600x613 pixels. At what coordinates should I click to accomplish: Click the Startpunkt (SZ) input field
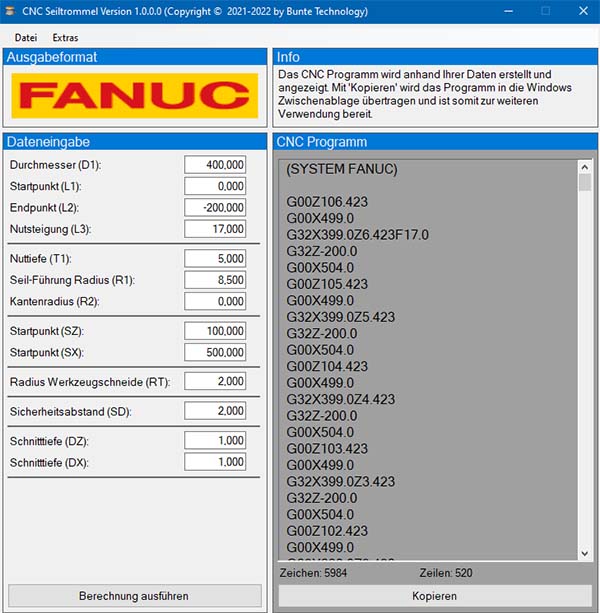click(x=215, y=331)
